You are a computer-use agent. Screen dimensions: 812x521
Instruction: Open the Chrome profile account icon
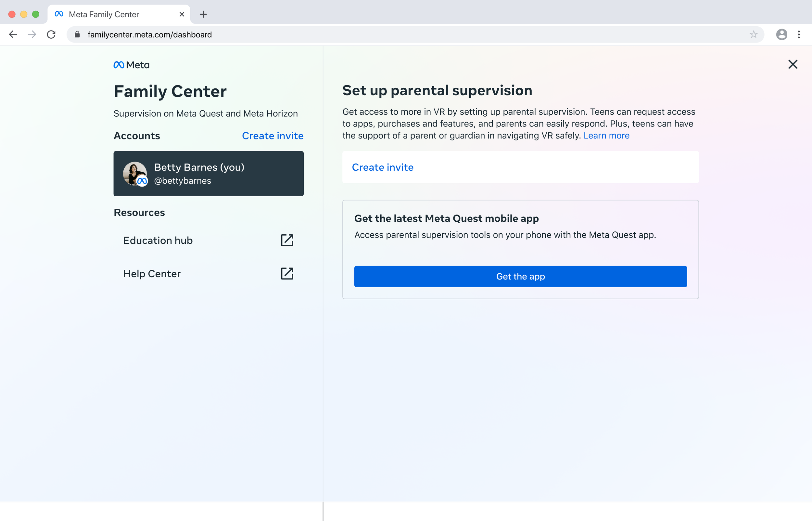781,34
